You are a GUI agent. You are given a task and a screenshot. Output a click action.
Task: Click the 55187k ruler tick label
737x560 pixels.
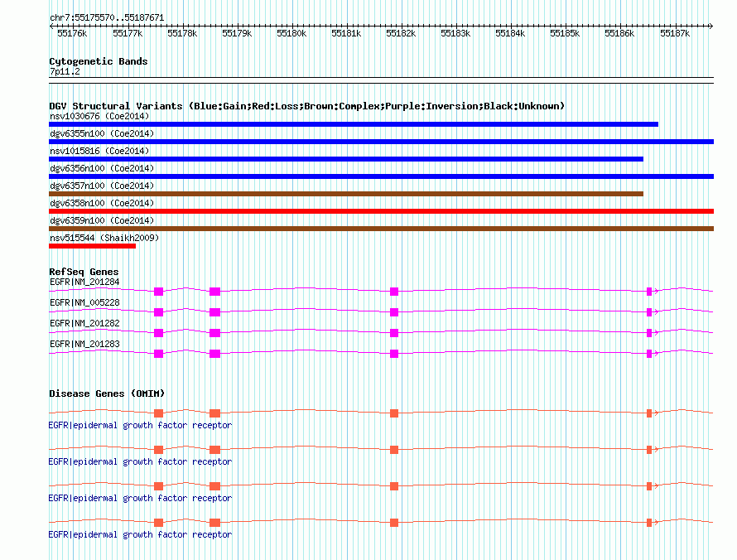[675, 34]
